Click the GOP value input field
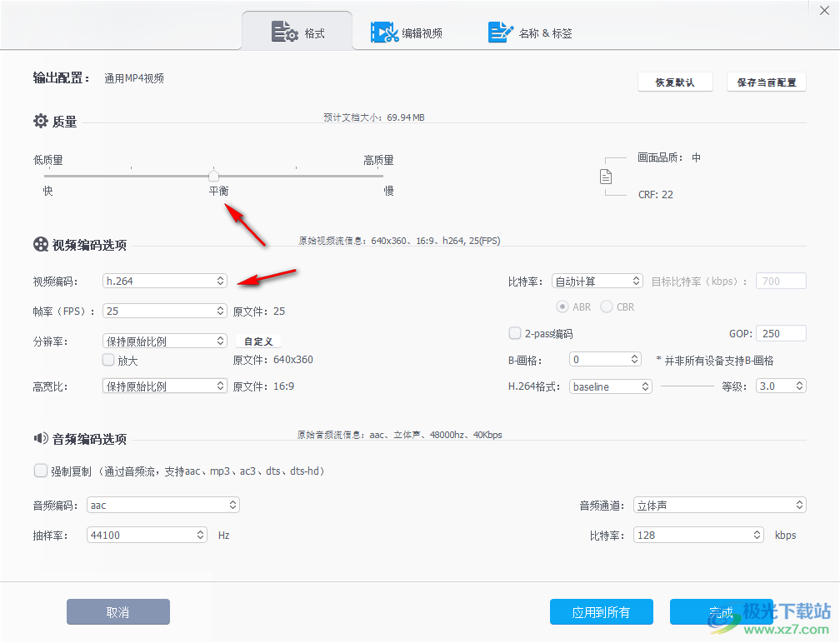Screen dimensions: 840x643 click(x=780, y=332)
